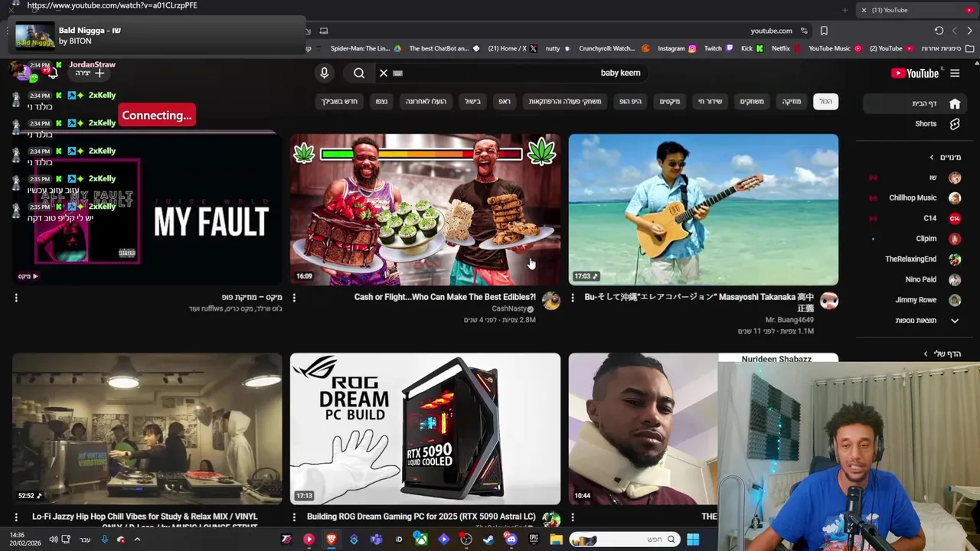
Task: Open options for ROG Dream Gaming PC video
Action: click(x=294, y=517)
